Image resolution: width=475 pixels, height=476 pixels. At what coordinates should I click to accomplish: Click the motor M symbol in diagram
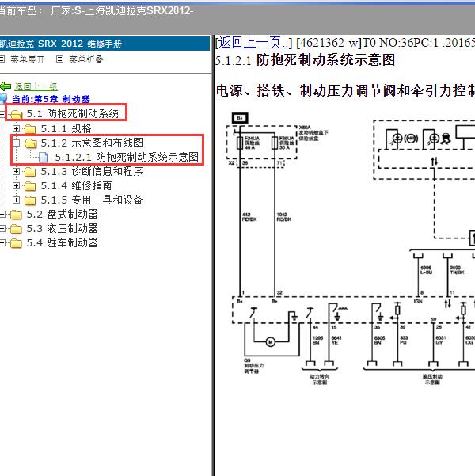click(271, 342)
